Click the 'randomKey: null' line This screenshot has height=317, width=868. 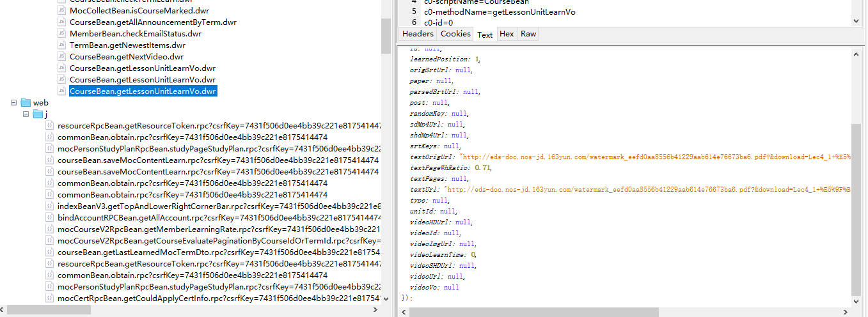[440, 113]
